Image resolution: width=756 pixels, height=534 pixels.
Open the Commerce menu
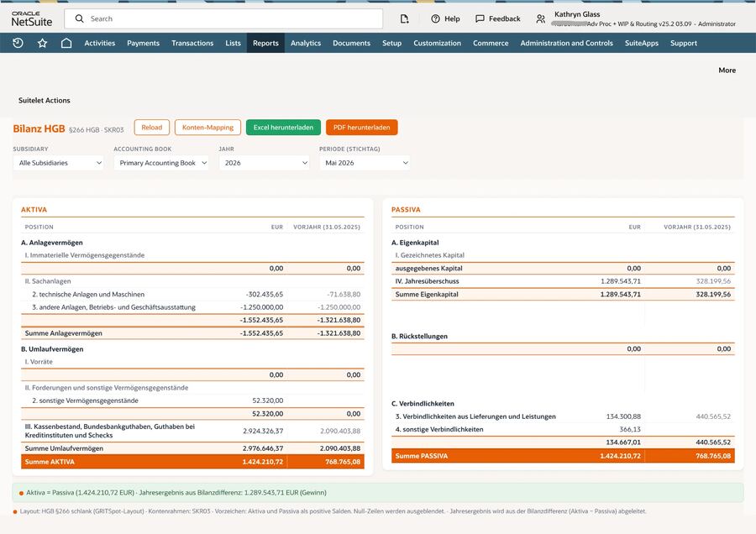tap(491, 43)
